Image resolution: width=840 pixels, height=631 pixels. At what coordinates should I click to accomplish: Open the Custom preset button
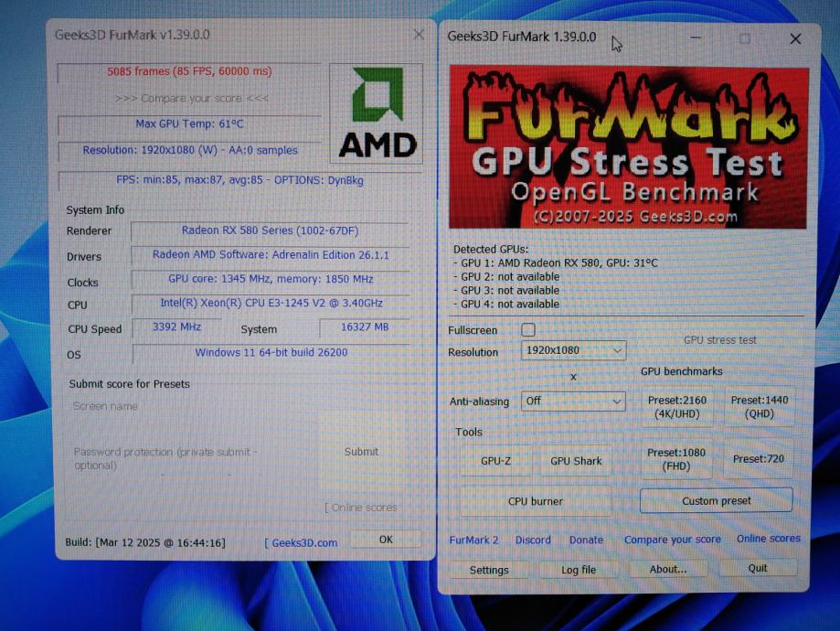[717, 501]
